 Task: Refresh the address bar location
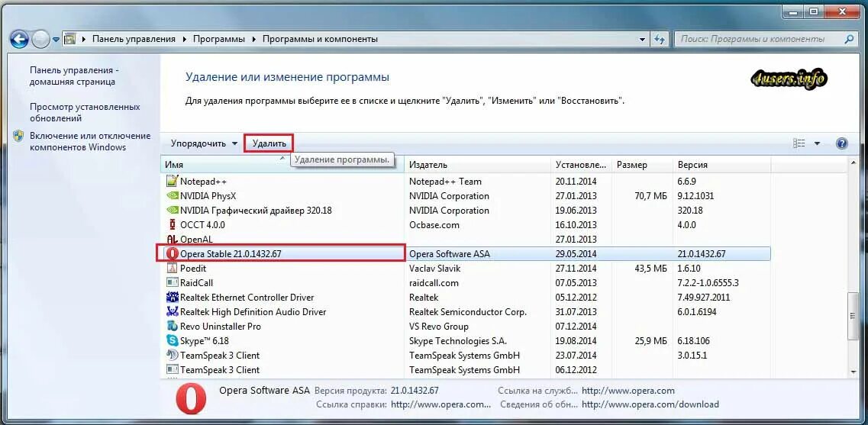(659, 39)
